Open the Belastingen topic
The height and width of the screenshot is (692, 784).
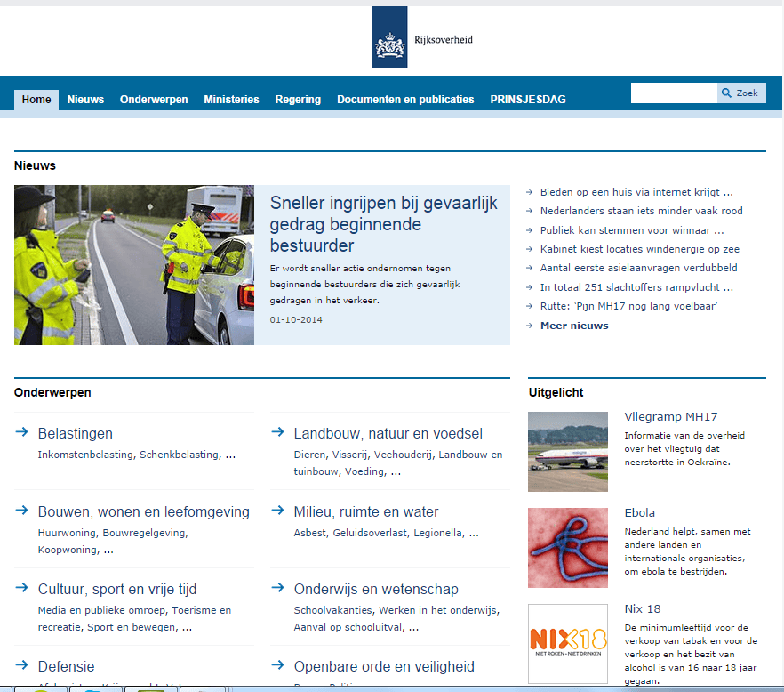point(76,433)
